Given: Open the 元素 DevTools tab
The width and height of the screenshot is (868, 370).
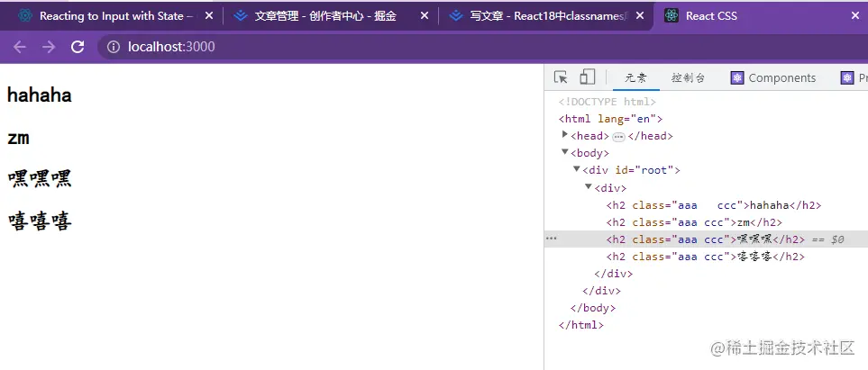Looking at the screenshot, I should click(636, 78).
